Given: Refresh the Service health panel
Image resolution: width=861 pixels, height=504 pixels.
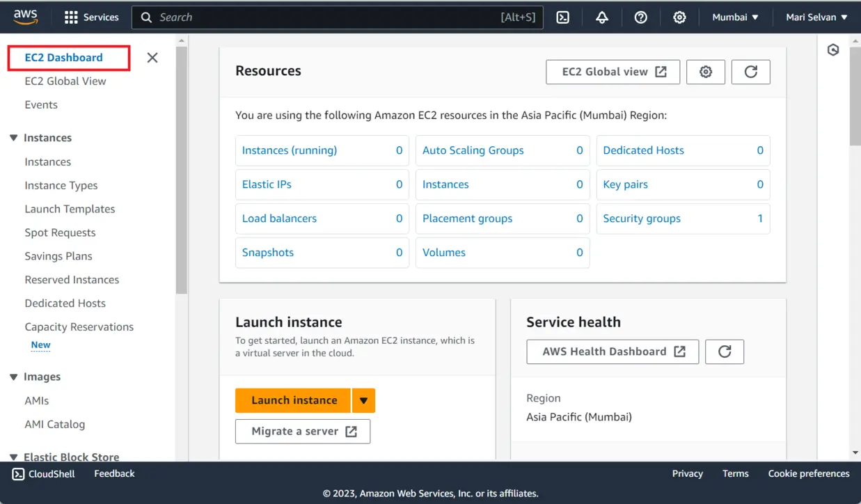Looking at the screenshot, I should [x=725, y=352].
